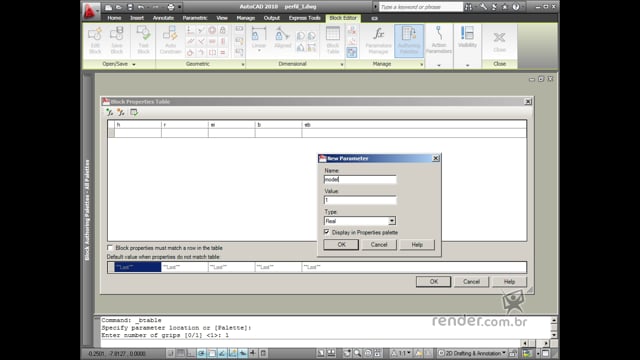The image size is (640, 360).
Task: Click the keyword search box in title bar
Action: (421, 7)
